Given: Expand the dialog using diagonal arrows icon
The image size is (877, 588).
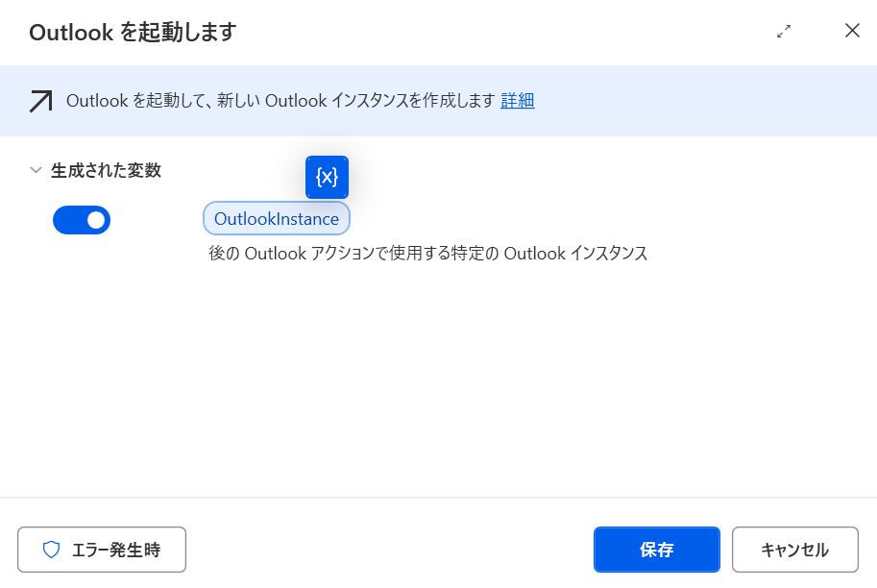Looking at the screenshot, I should pos(784,32).
